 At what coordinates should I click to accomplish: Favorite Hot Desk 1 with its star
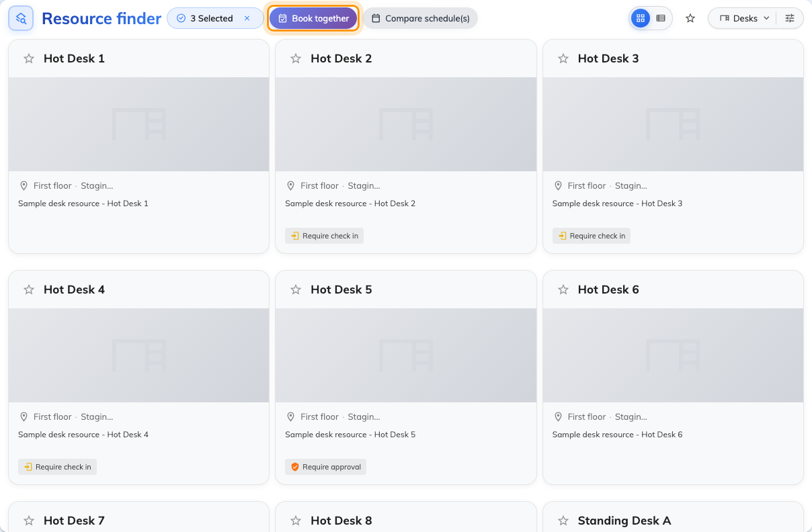coord(29,58)
